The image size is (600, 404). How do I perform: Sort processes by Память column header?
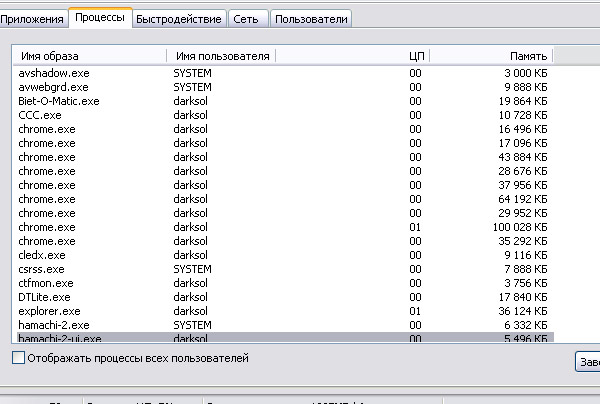491,56
